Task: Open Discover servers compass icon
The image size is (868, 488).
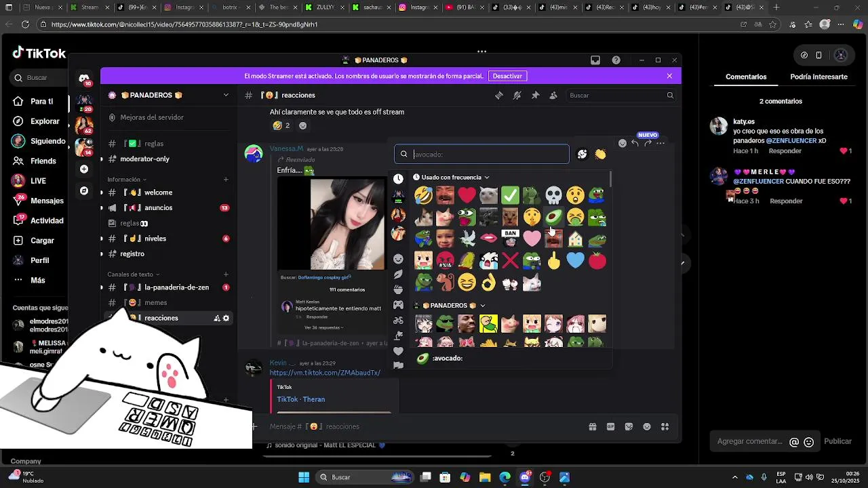Action: coord(84,190)
